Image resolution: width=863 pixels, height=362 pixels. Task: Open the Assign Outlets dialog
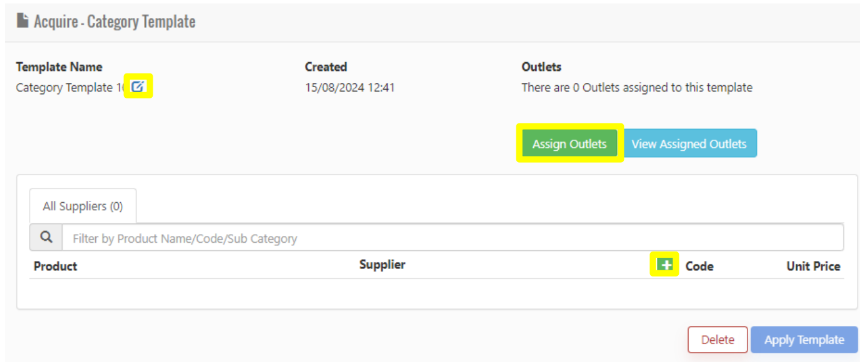pos(569,144)
